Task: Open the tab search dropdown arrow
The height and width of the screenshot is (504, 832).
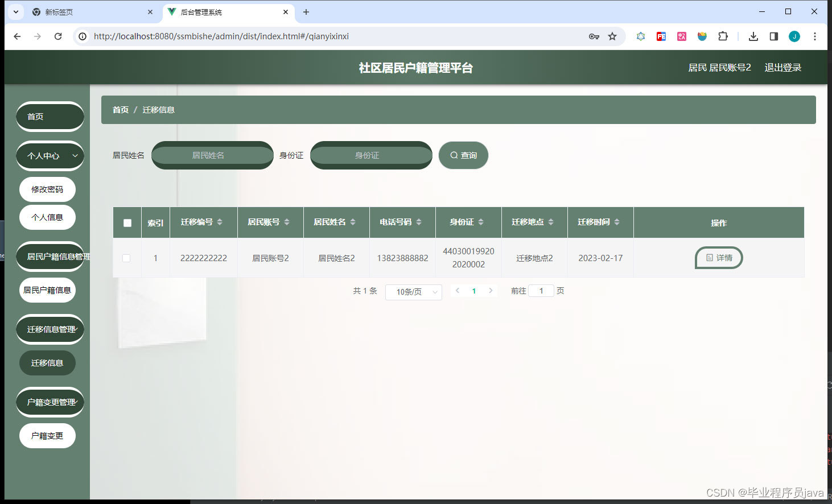Action: 16,12
